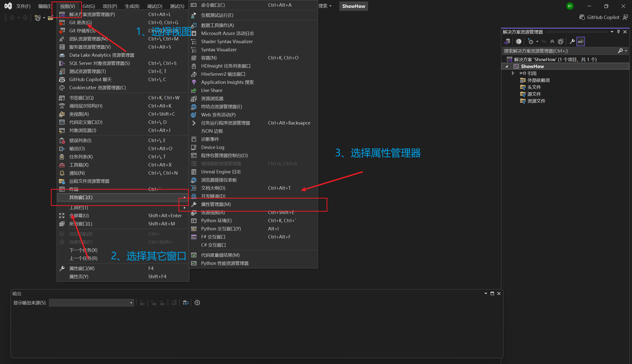Select the 头文件 filter folder
Viewport: 632px width, 364px height.
point(534,87)
